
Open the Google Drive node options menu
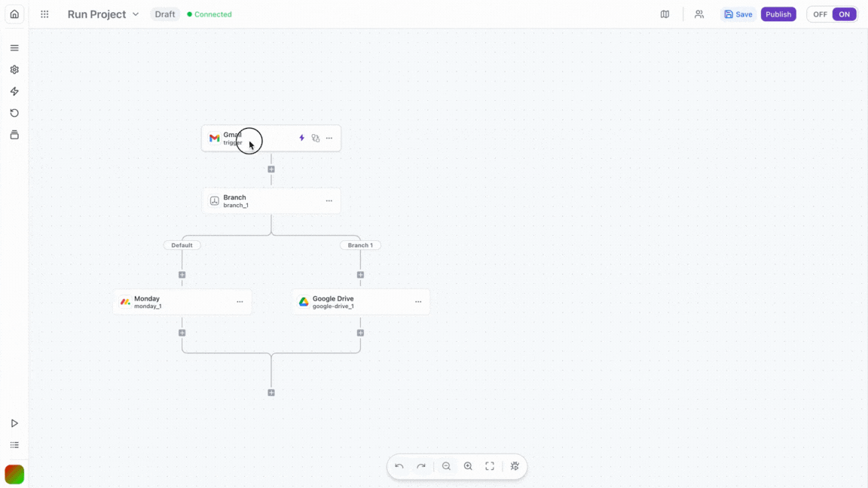pyautogui.click(x=418, y=302)
